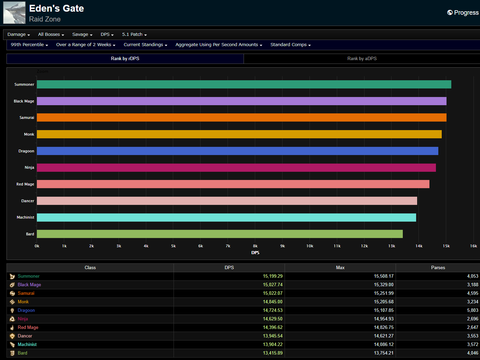The image size is (480, 360).
Task: Click the magenta Ninja chart bar
Action: [x=236, y=168]
